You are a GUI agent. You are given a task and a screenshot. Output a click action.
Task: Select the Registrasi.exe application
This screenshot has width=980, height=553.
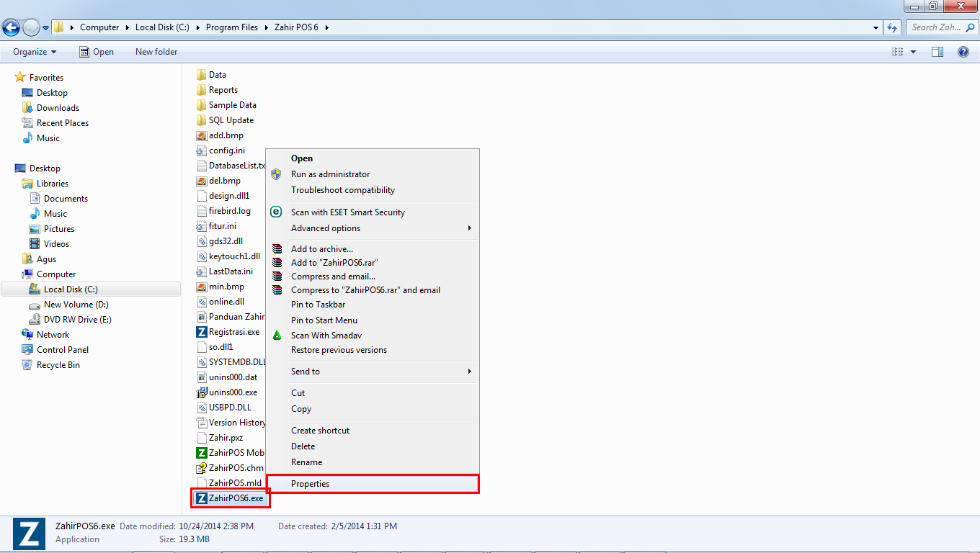point(228,332)
